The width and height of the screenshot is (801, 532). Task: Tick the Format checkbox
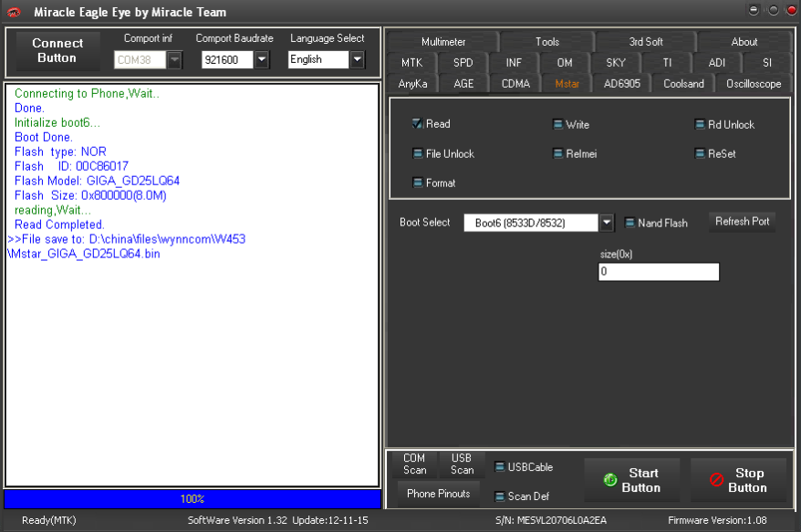coord(417,183)
